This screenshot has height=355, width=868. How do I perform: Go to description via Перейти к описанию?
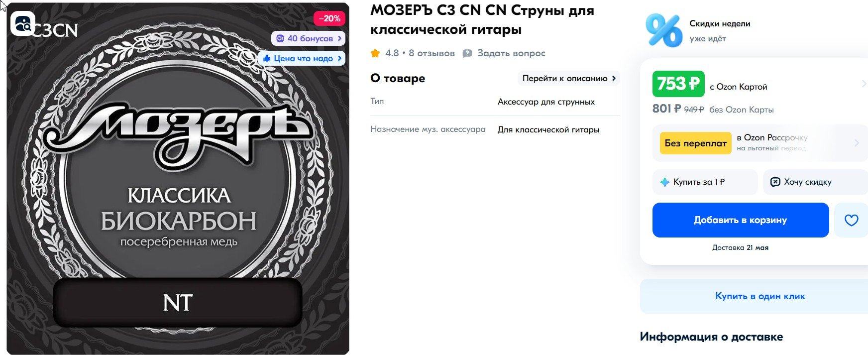569,78
